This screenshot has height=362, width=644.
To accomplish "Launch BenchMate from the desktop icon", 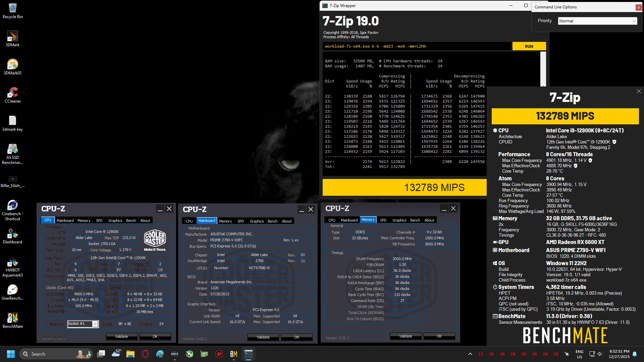I will (x=12, y=320).
